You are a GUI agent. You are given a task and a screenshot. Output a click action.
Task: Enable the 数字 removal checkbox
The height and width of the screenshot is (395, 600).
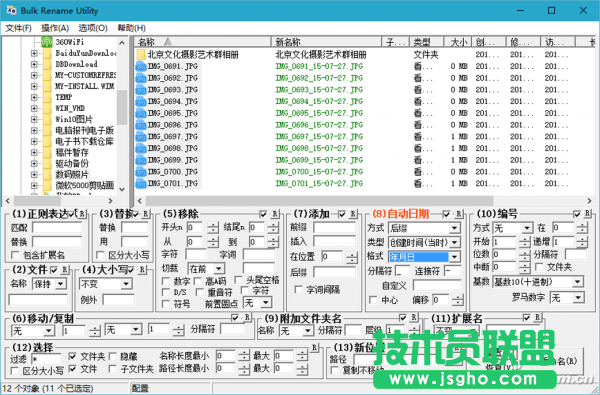click(166, 281)
